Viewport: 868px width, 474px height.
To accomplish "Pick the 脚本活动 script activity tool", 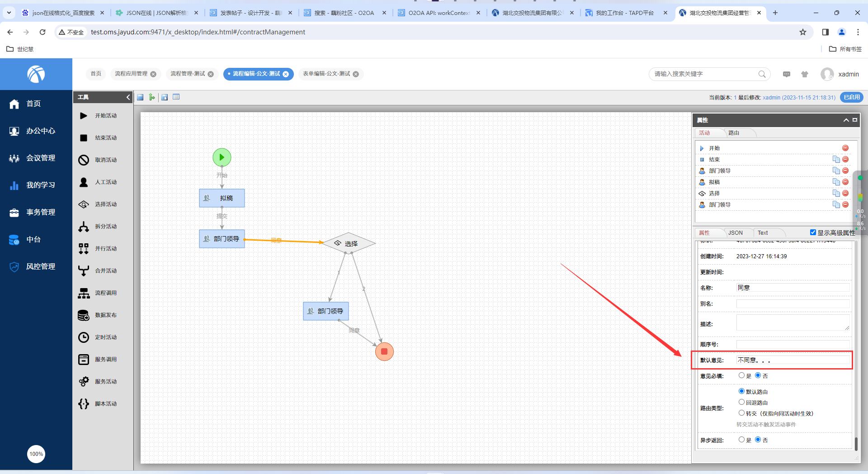I will click(x=98, y=404).
